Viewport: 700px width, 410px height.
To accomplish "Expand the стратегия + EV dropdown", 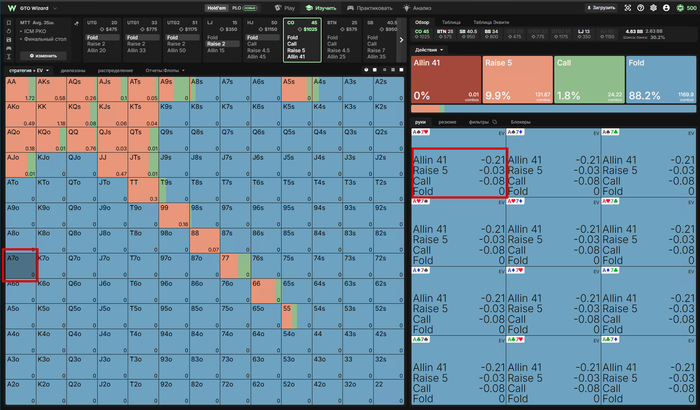I will pos(29,71).
